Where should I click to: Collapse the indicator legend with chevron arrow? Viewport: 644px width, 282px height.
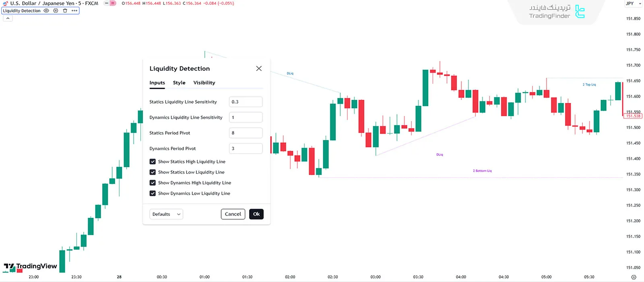point(8,19)
